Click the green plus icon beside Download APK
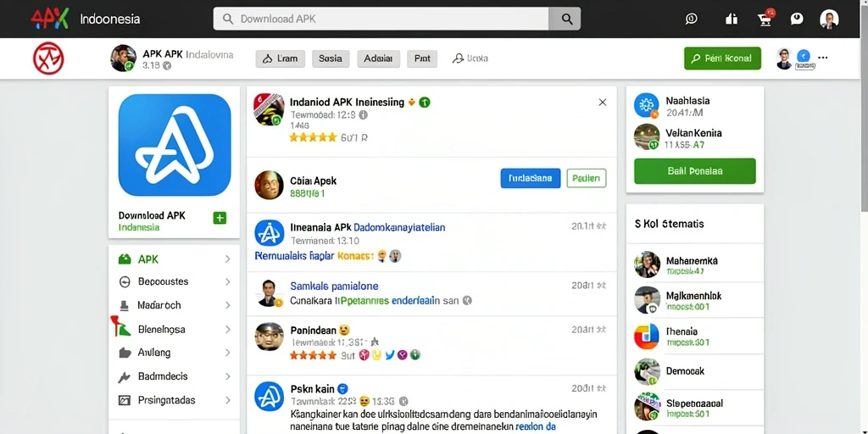868x434 pixels. point(220,218)
